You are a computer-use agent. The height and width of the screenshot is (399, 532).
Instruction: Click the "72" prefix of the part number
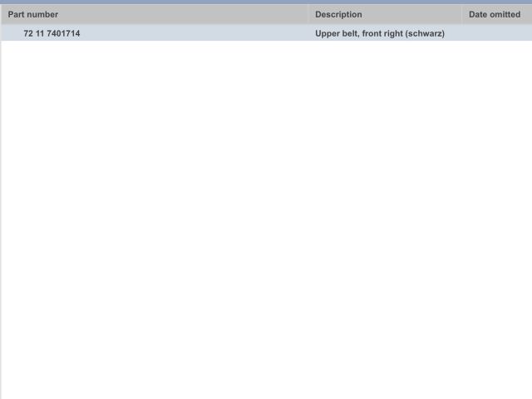point(28,33)
